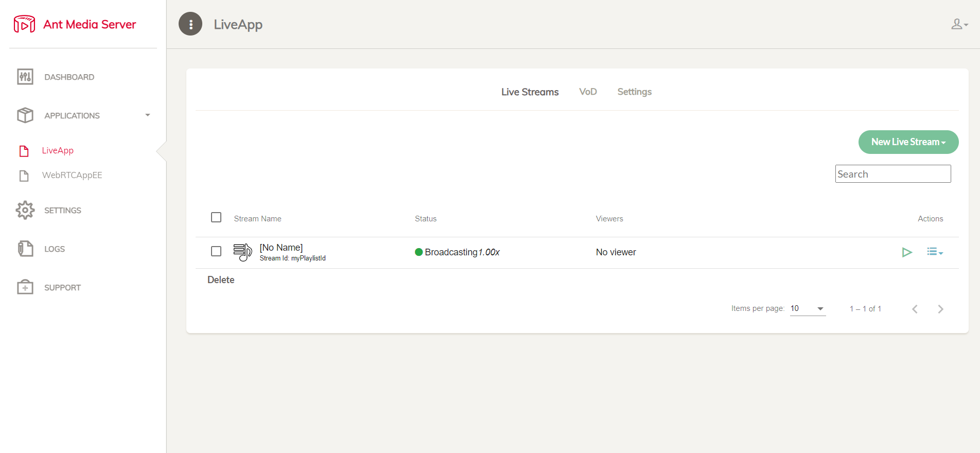Click the Stream Name column header
The image size is (980, 453).
click(x=257, y=219)
